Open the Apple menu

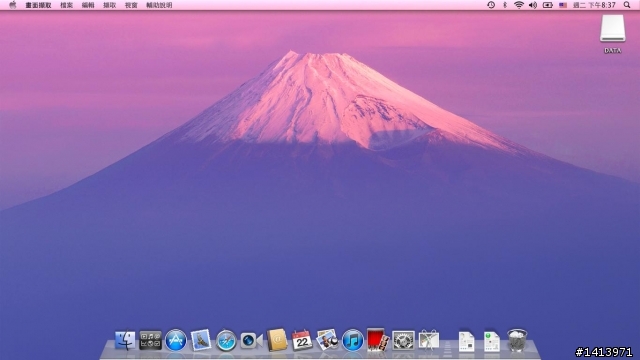(13, 5)
